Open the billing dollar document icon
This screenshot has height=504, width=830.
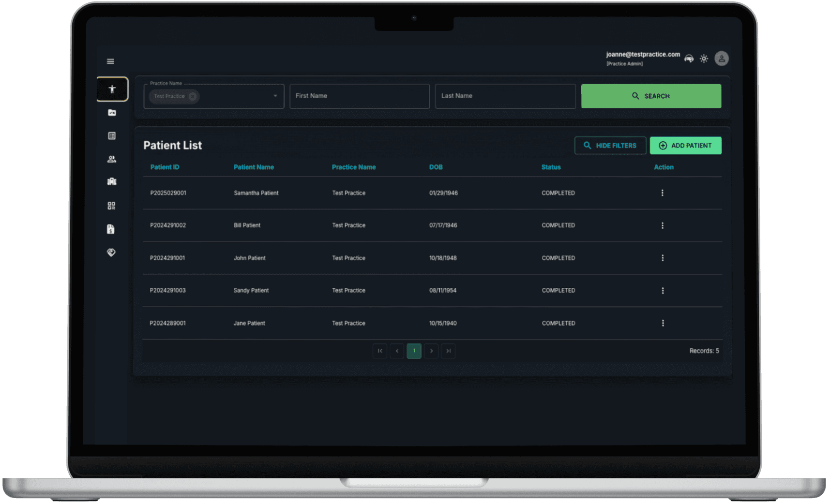coord(111,229)
